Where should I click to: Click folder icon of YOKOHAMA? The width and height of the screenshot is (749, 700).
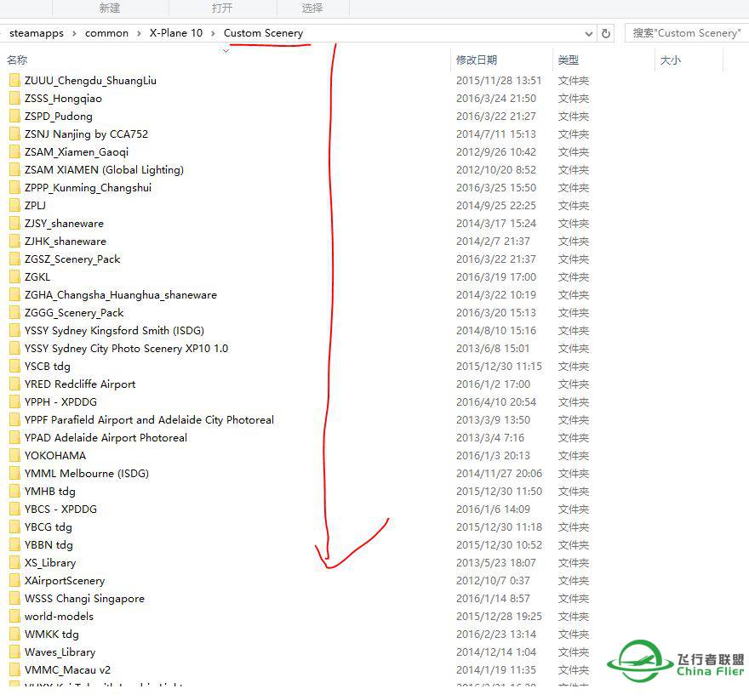(14, 456)
